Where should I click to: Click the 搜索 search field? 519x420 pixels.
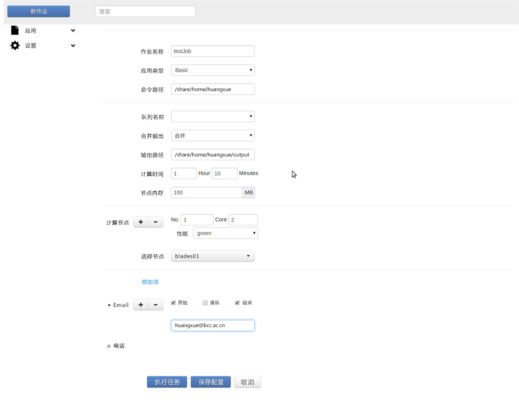(x=145, y=11)
